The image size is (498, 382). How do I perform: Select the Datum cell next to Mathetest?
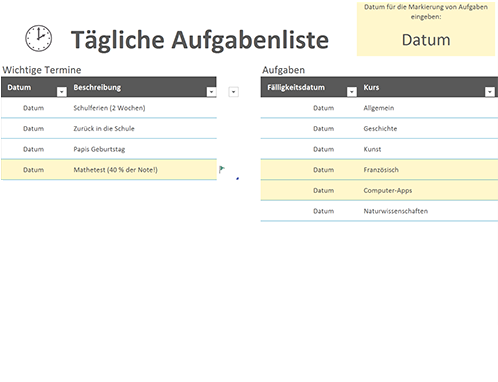click(x=33, y=170)
